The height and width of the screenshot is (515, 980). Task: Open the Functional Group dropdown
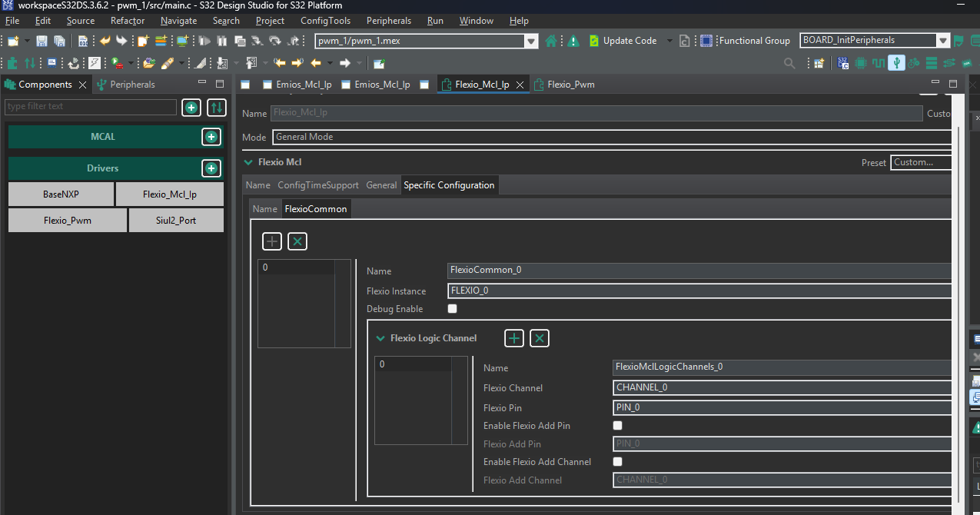pyautogui.click(x=942, y=41)
